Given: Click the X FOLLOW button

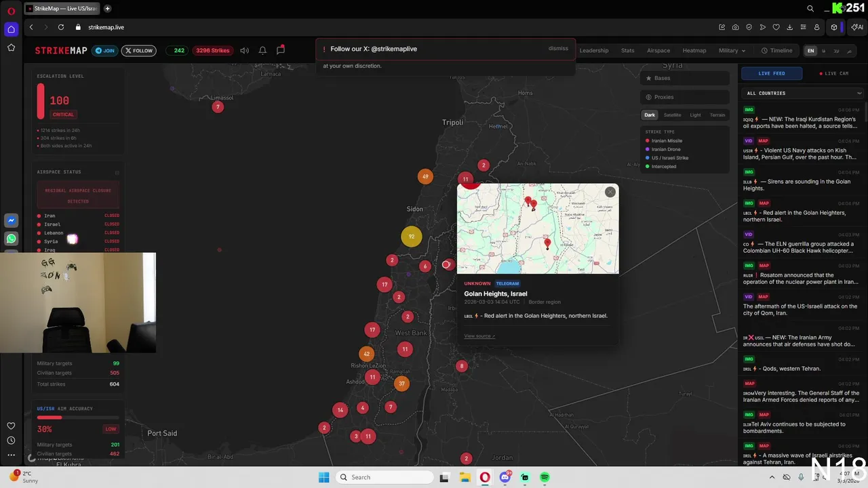Looking at the screenshot, I should 139,50.
